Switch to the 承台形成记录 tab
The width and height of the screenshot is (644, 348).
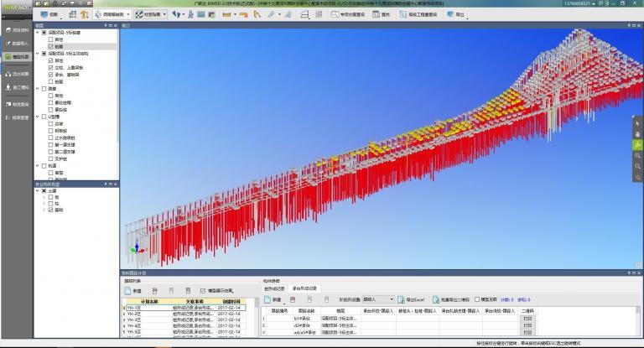point(305,288)
